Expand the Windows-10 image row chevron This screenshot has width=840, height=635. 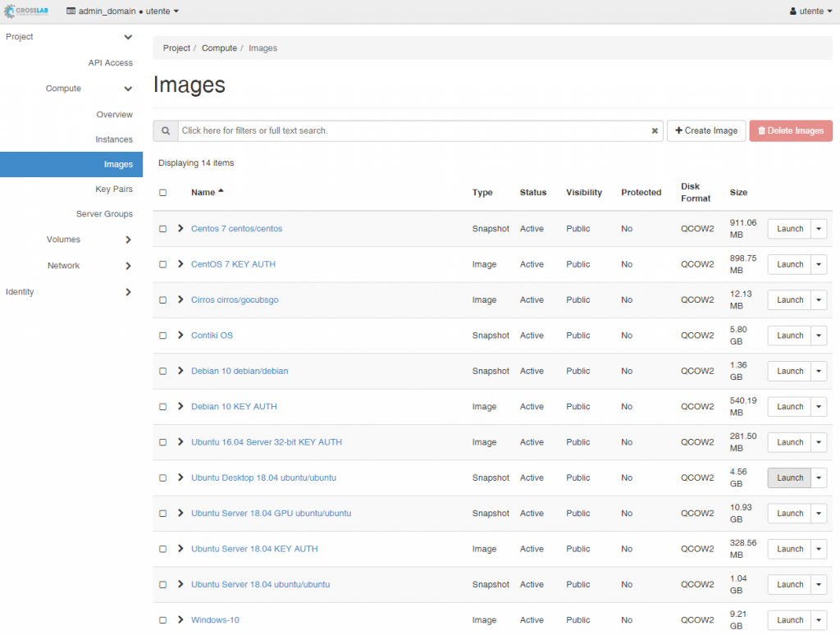(180, 619)
